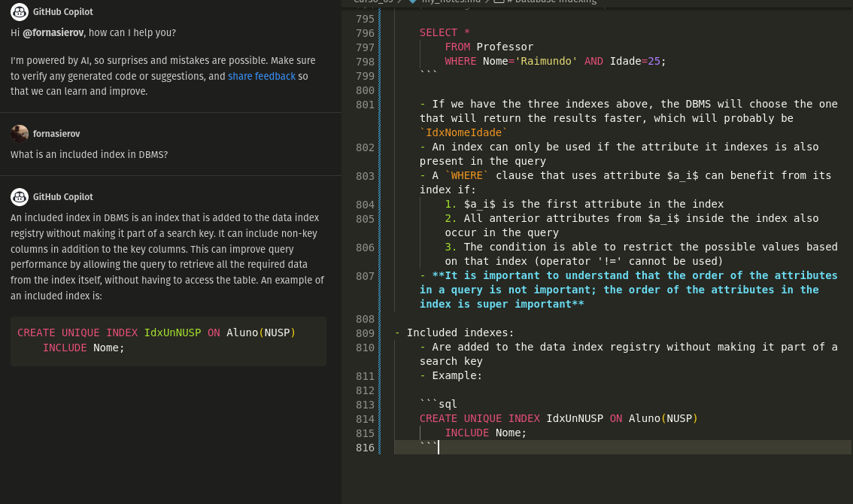Click the closing ``` fence on line 816
This screenshot has height=504, width=853.
point(429,447)
